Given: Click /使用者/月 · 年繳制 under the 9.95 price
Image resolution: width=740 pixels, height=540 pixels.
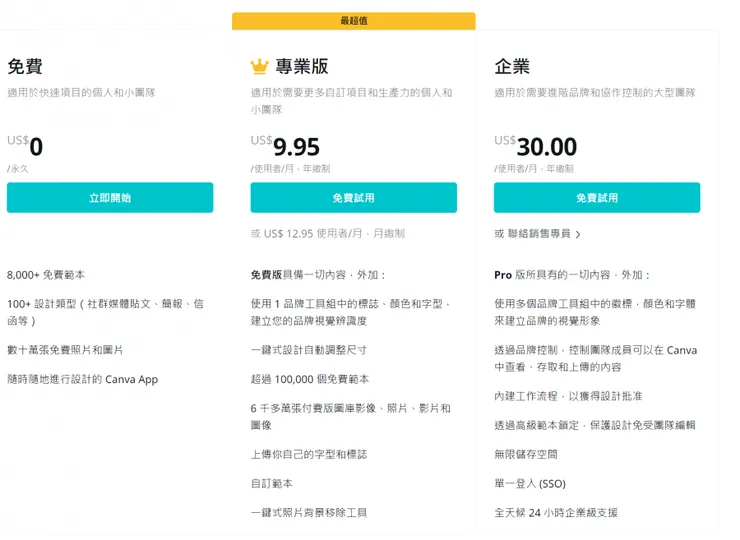Looking at the screenshot, I should coord(290,169).
